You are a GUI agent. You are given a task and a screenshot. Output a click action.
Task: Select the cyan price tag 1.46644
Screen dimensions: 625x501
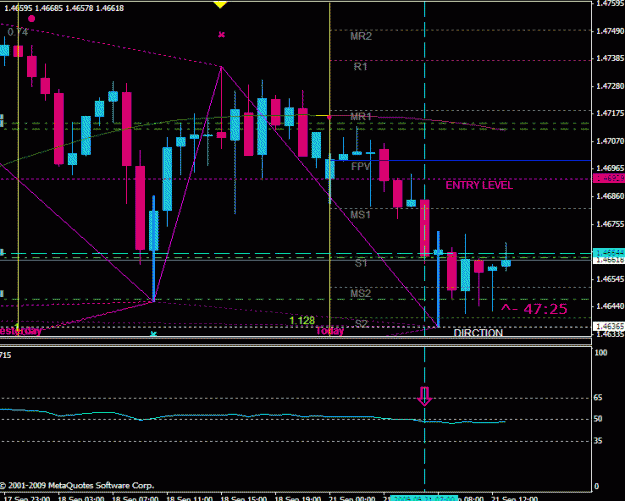609,253
